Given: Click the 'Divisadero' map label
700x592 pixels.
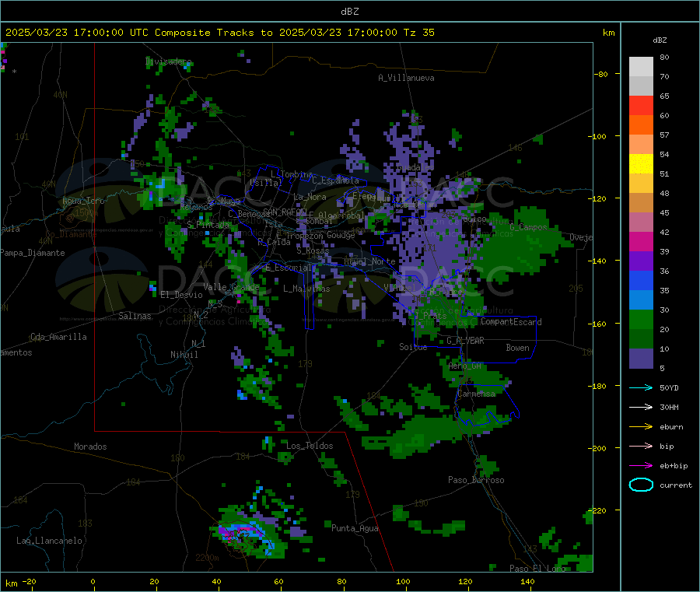Looking at the screenshot, I should pyautogui.click(x=168, y=61).
